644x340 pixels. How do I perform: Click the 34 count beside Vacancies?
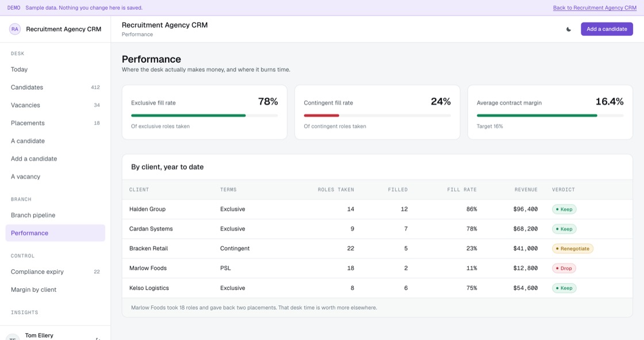[97, 105]
